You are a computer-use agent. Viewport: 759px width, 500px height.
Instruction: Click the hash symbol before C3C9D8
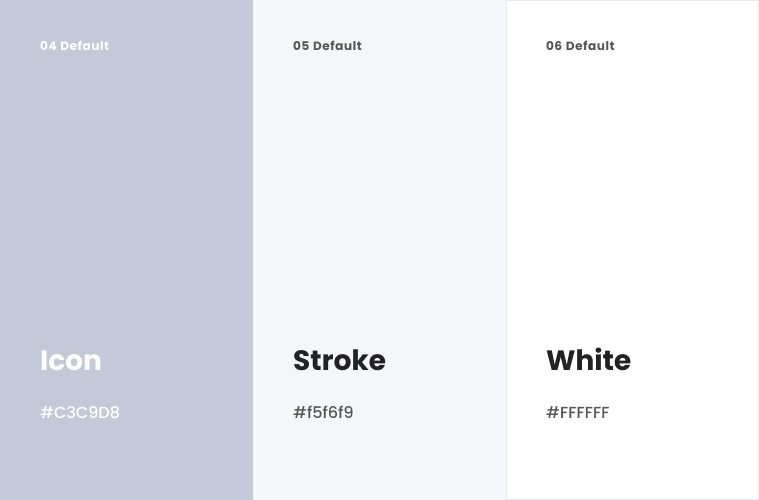(46, 412)
